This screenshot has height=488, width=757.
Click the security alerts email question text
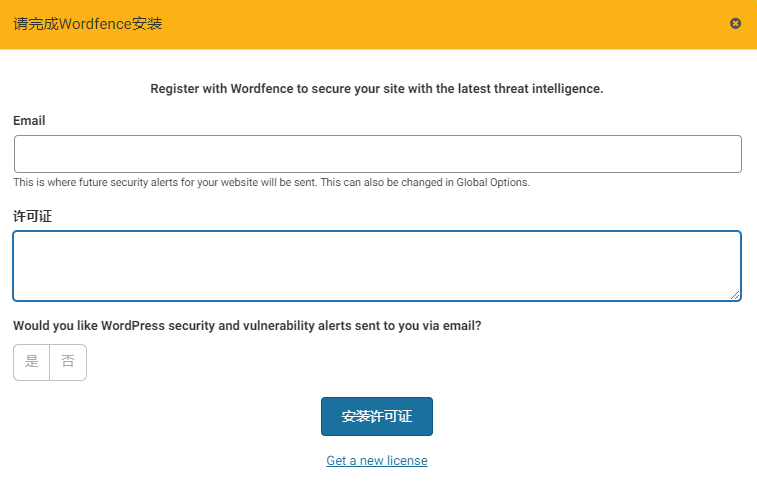pyautogui.click(x=247, y=326)
